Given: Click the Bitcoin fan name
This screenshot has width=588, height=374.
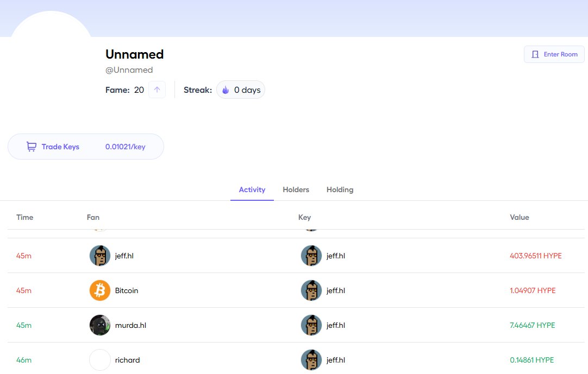Looking at the screenshot, I should (x=127, y=290).
